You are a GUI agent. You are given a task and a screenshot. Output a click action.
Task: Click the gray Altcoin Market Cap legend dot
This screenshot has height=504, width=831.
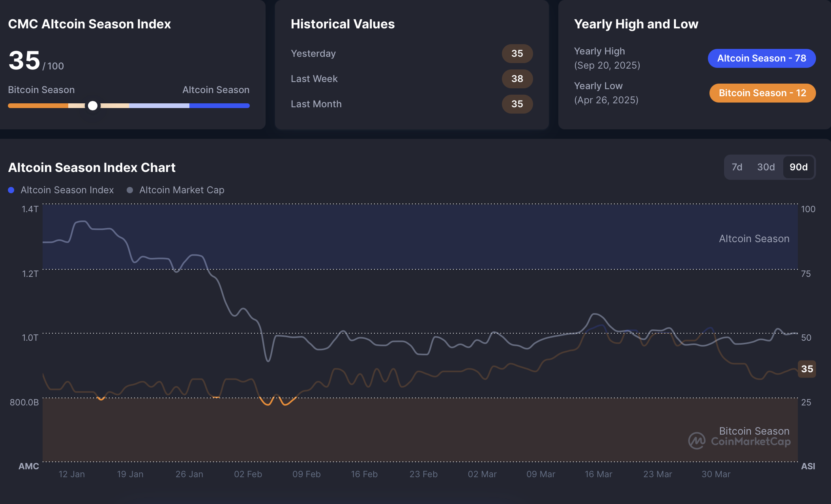click(130, 190)
